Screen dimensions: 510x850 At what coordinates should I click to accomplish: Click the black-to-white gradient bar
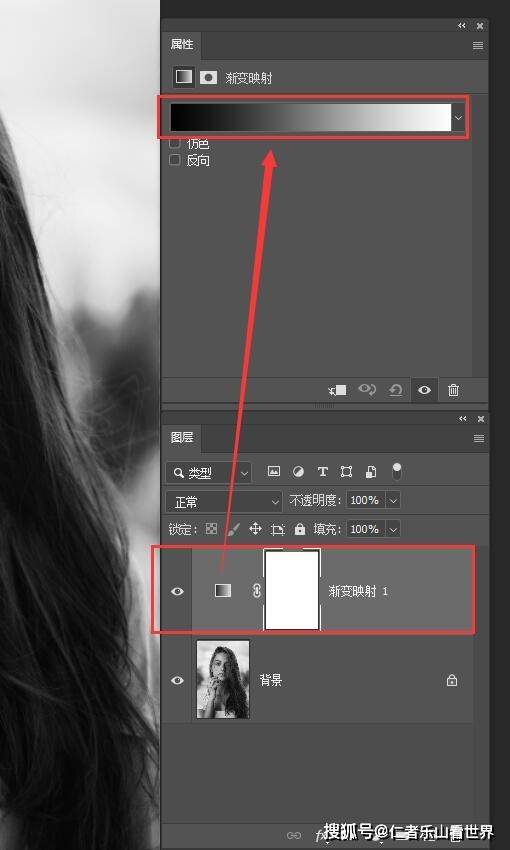click(311, 118)
